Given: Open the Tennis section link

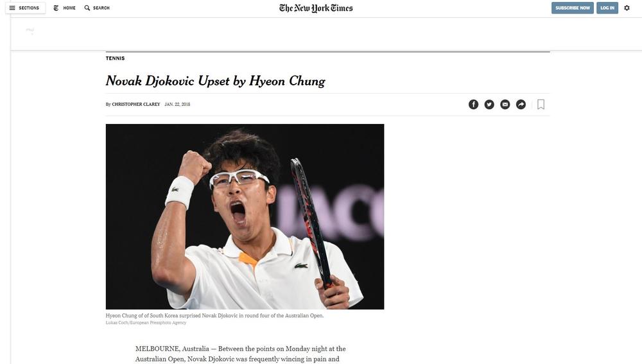Looking at the screenshot, I should [115, 58].
